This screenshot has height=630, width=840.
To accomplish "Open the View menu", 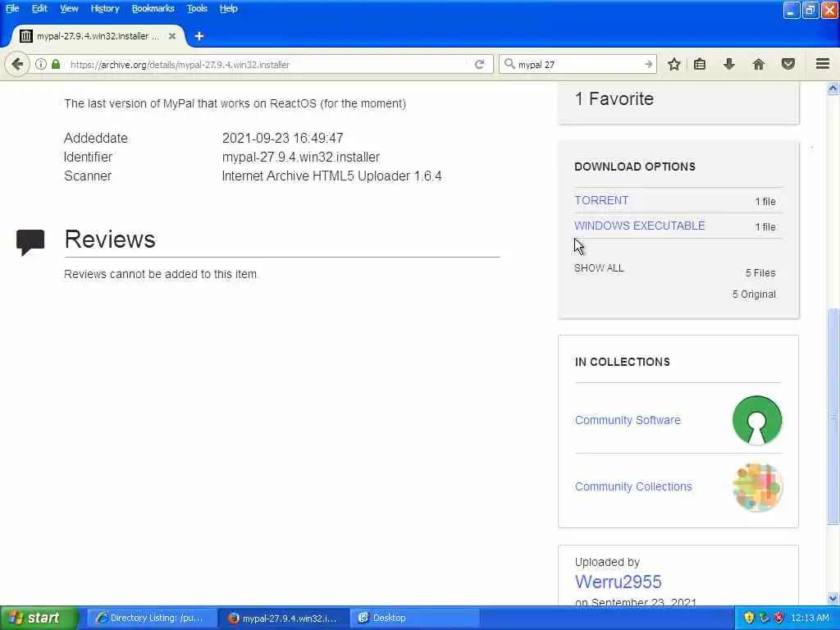I will [69, 8].
